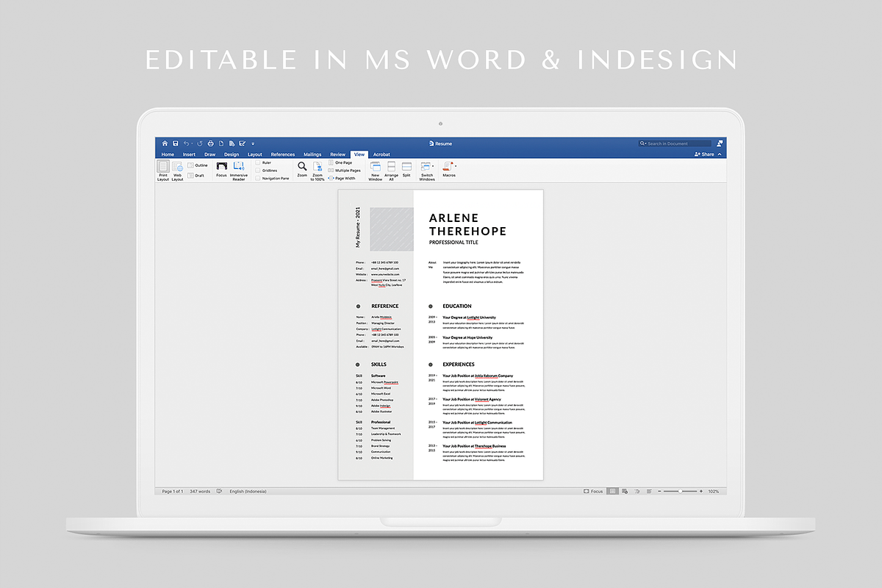The image size is (882, 588).
Task: Open the Design tab
Action: (232, 154)
